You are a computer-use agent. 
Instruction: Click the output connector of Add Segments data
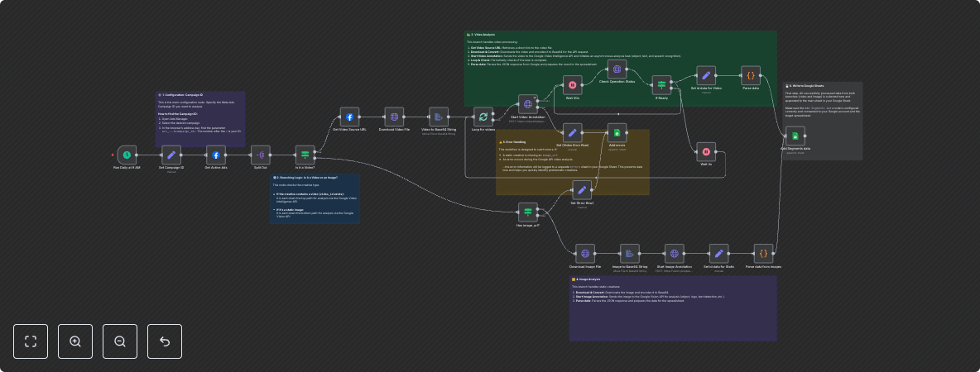(807, 136)
